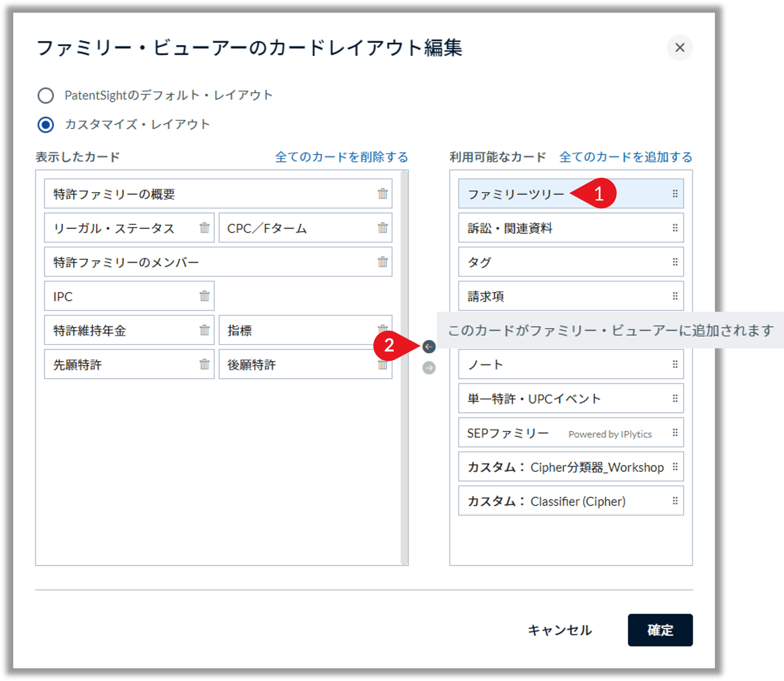Click the キャンセル button
Screen dimensions: 784x681
tap(560, 630)
